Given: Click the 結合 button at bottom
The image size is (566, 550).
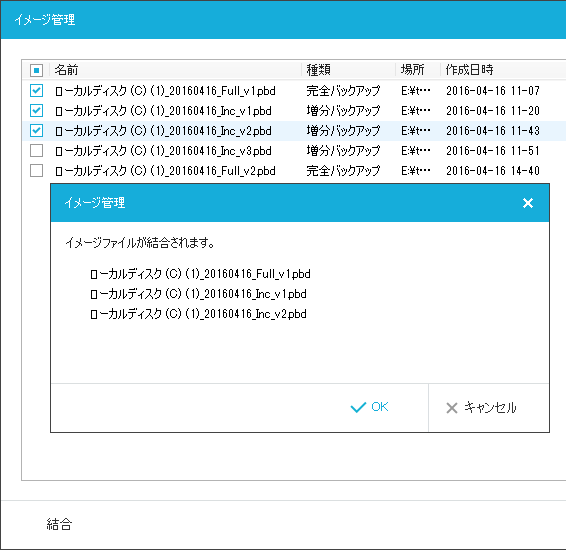Looking at the screenshot, I should (x=59, y=524).
